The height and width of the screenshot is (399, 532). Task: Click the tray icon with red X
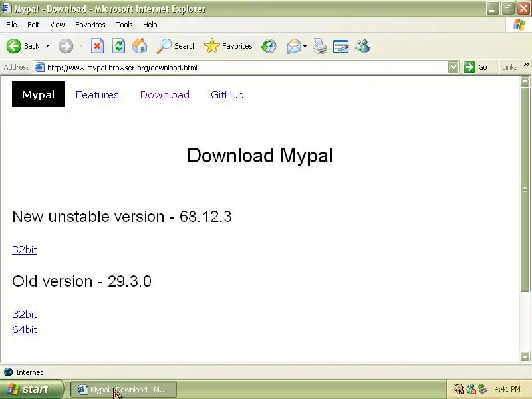pyautogui.click(x=471, y=389)
